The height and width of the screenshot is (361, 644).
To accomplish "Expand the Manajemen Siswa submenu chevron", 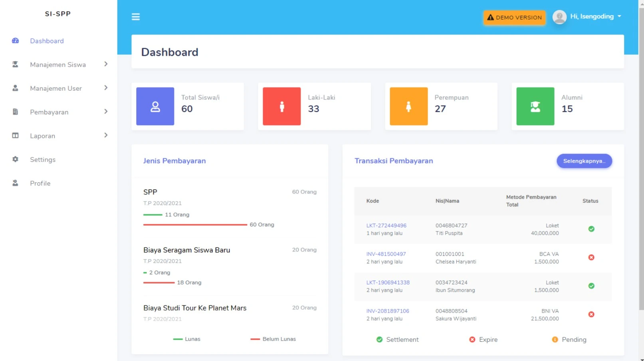I will pyautogui.click(x=106, y=64).
